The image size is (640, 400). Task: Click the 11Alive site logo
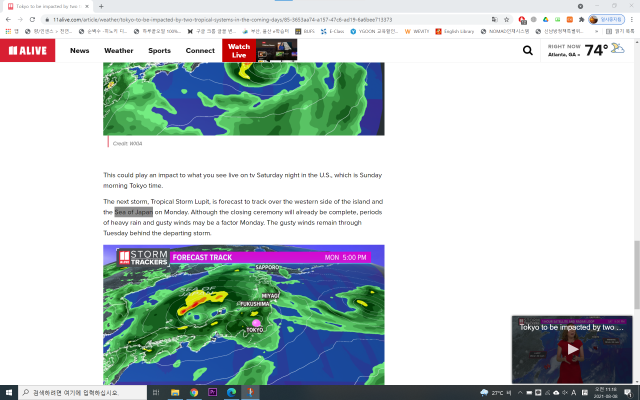(27, 50)
